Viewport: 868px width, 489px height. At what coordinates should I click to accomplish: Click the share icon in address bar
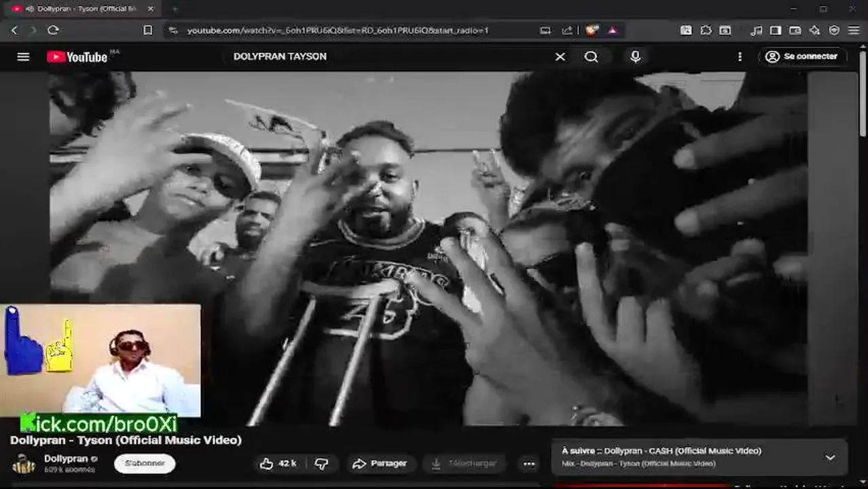pyautogui.click(x=567, y=30)
